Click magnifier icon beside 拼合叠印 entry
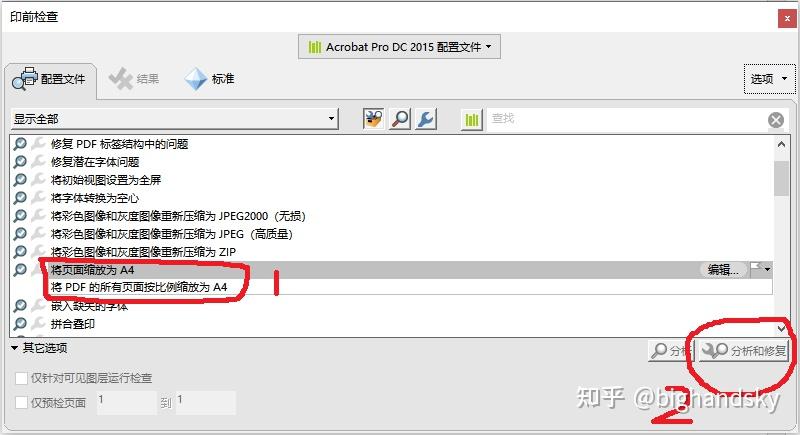 (x=20, y=323)
